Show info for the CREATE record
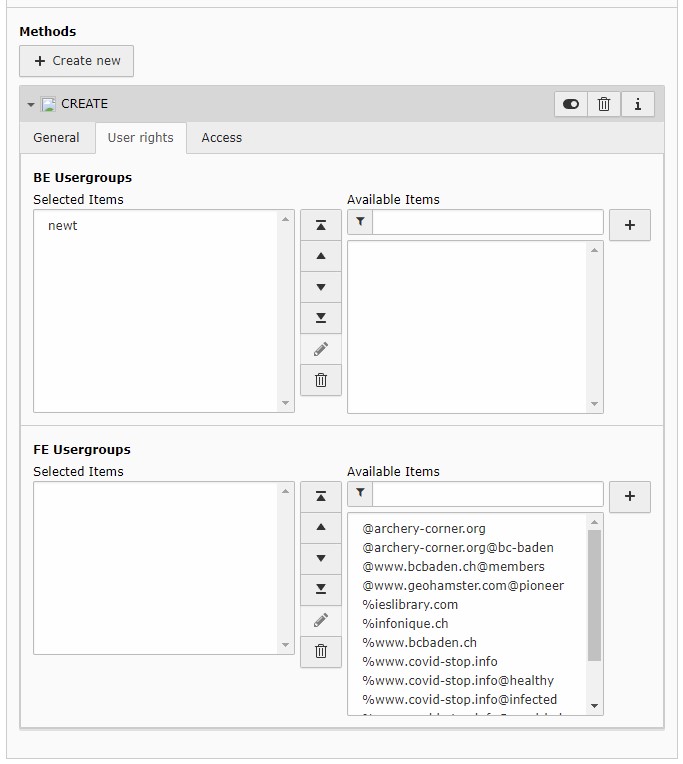 (637, 104)
